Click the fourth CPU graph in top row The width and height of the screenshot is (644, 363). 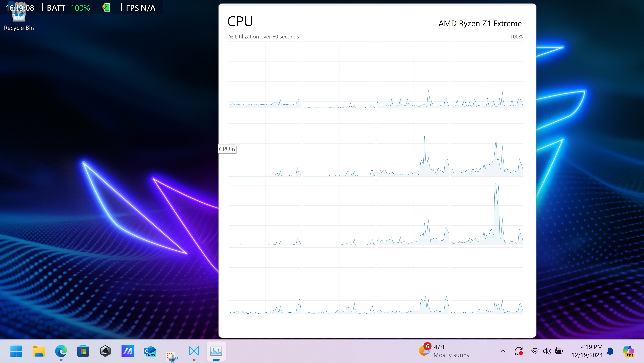487,75
